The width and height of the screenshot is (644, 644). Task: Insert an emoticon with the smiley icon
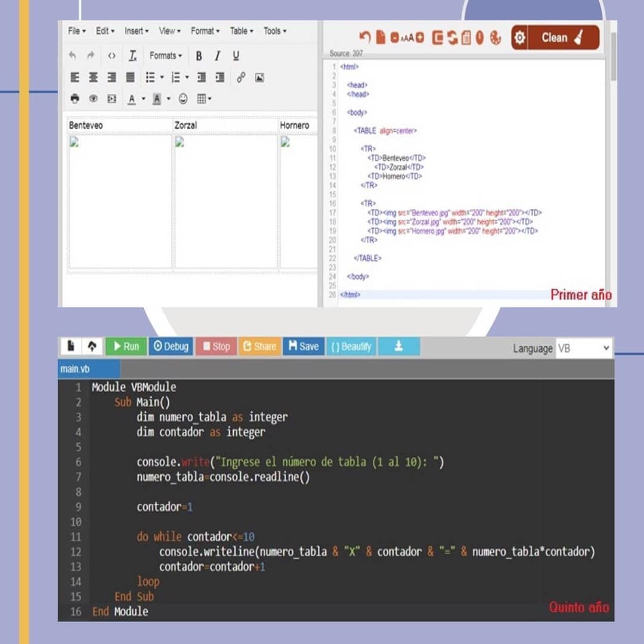[183, 99]
